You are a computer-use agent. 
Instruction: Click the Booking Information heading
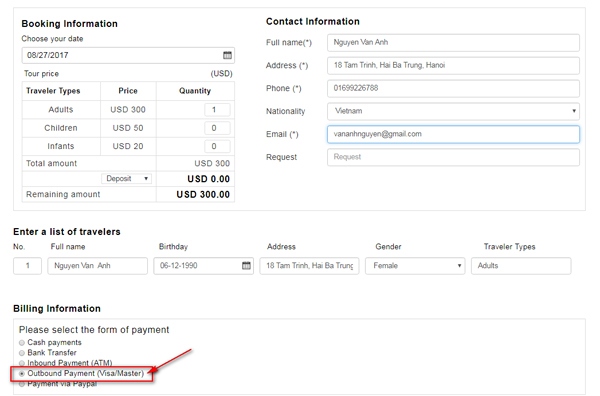[69, 24]
